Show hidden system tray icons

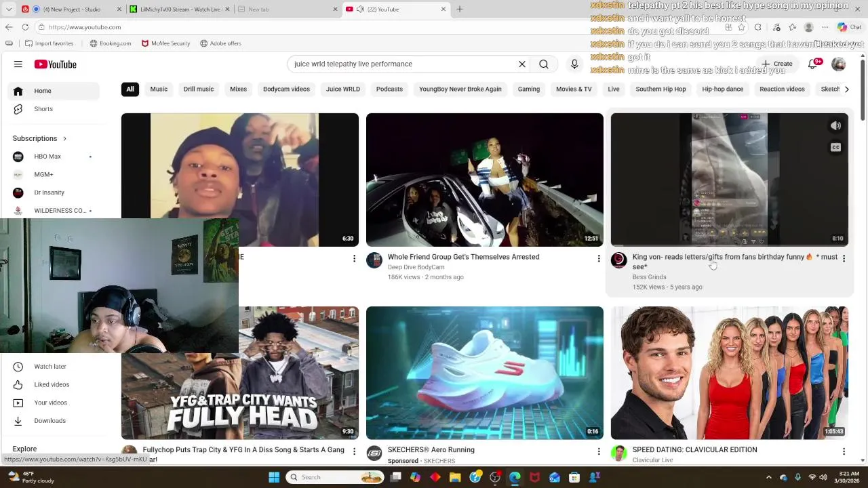click(770, 477)
